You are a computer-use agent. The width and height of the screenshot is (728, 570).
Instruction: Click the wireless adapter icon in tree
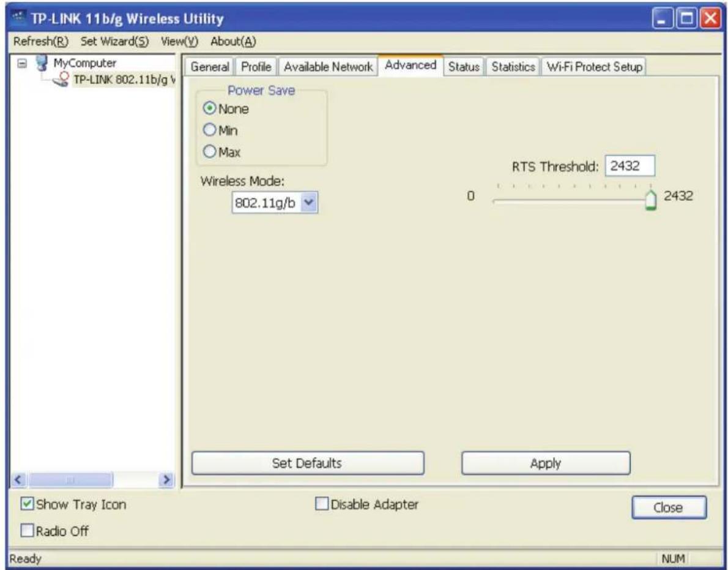61,80
